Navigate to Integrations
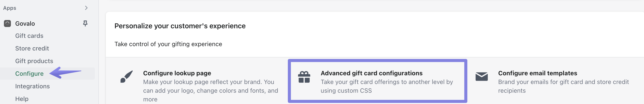This screenshot has width=644, height=104. pyautogui.click(x=32, y=86)
